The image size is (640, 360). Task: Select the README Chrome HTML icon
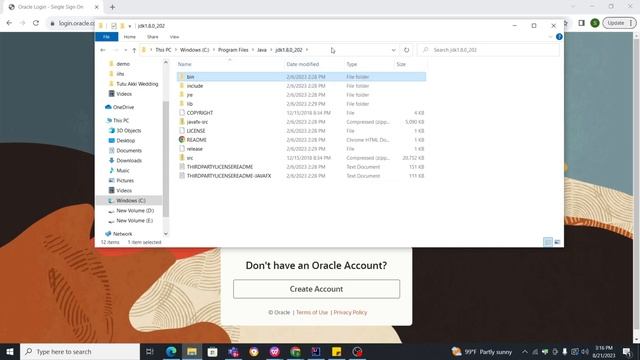(182, 140)
